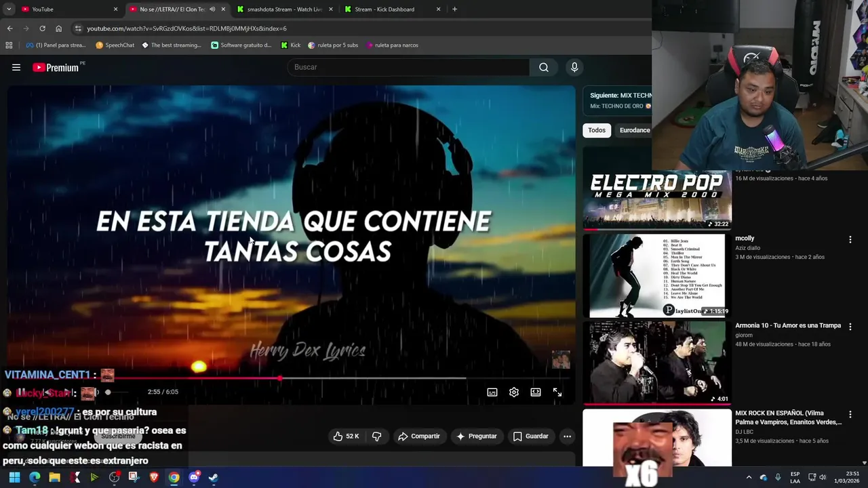Enter fullscreen mode on the video
Image resolution: width=868 pixels, height=488 pixels.
[557, 392]
